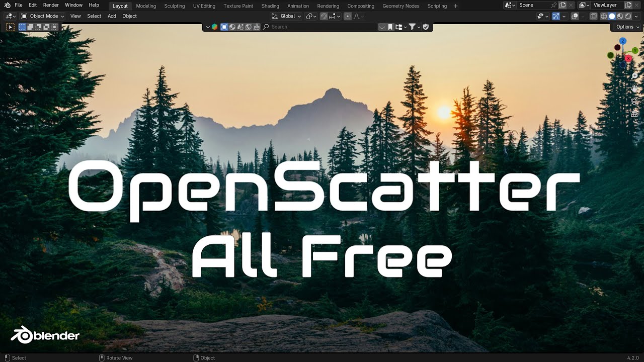This screenshot has height=362, width=644.
Task: Choose the invert selection mode icon
Action: [x=47, y=27]
